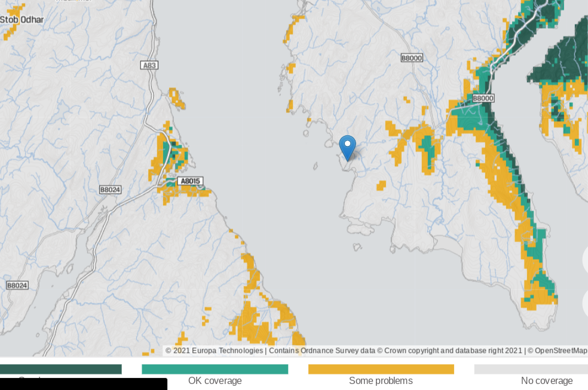588x390 pixels.
Task: Click the A8015 road shield
Action: pyautogui.click(x=191, y=181)
